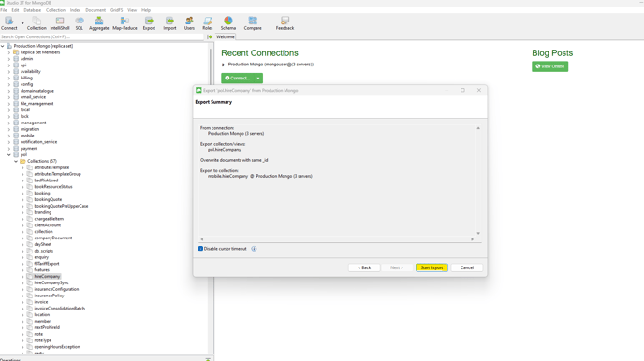Cancel the export dialog
The image size is (644, 361).
(466, 267)
